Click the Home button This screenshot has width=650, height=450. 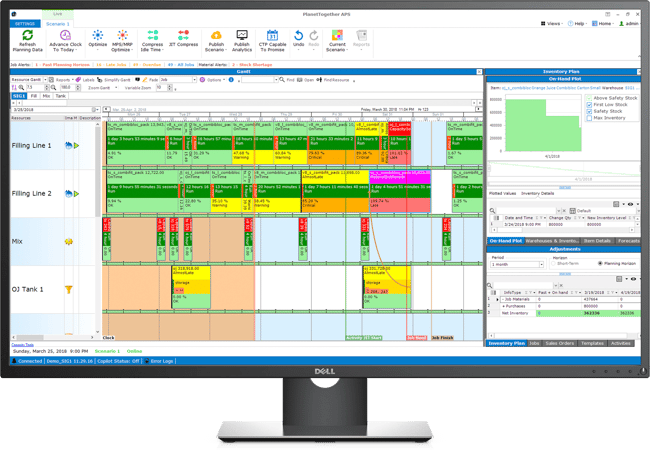tap(603, 24)
